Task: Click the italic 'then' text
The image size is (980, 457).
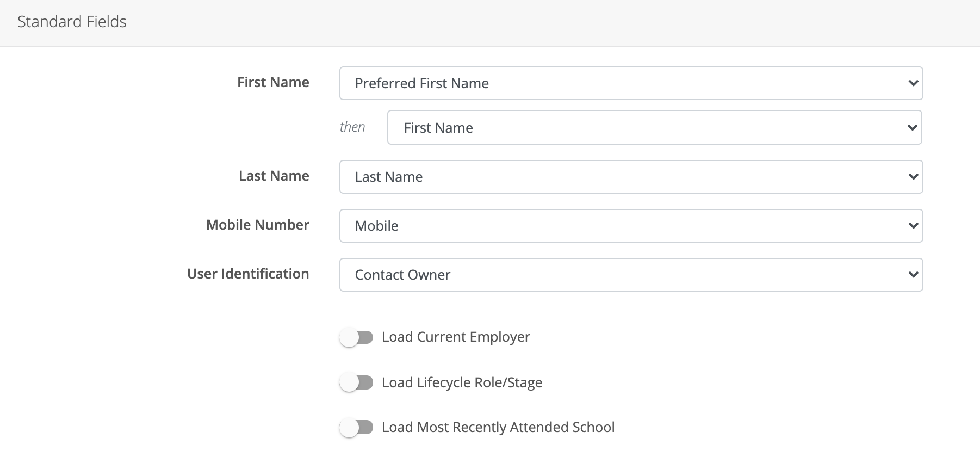Action: pyautogui.click(x=352, y=127)
